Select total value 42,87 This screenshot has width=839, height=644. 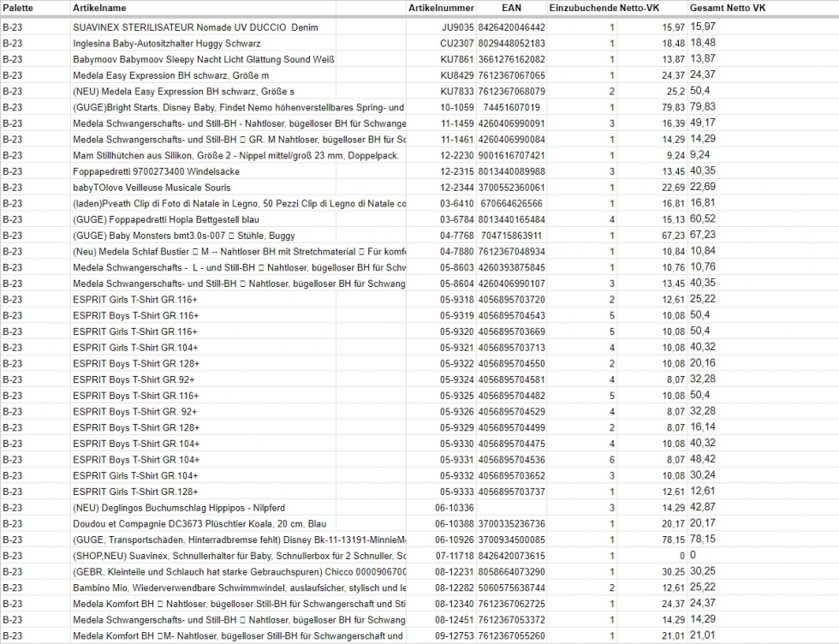[703, 507]
